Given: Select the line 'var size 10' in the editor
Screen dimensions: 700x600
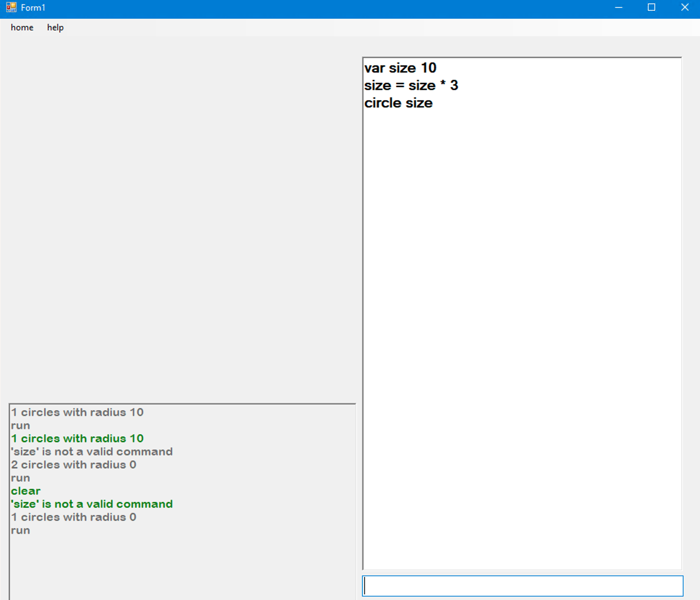Looking at the screenshot, I should point(400,68).
